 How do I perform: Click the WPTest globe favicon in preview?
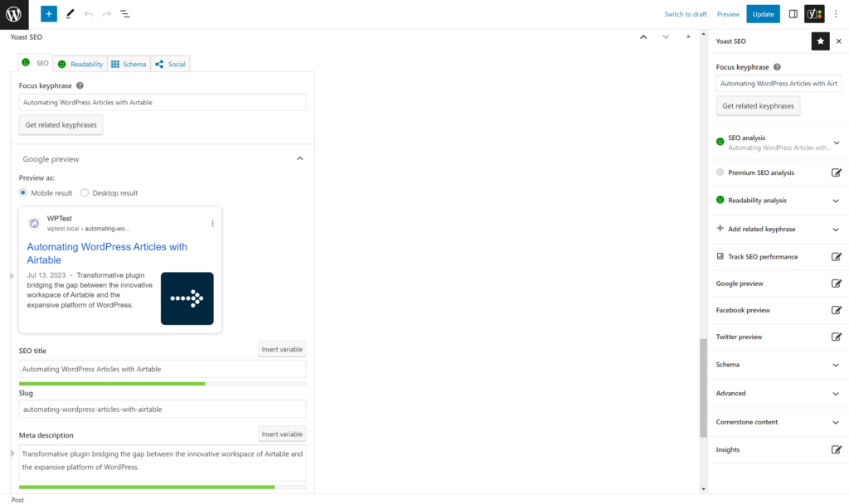(x=34, y=223)
